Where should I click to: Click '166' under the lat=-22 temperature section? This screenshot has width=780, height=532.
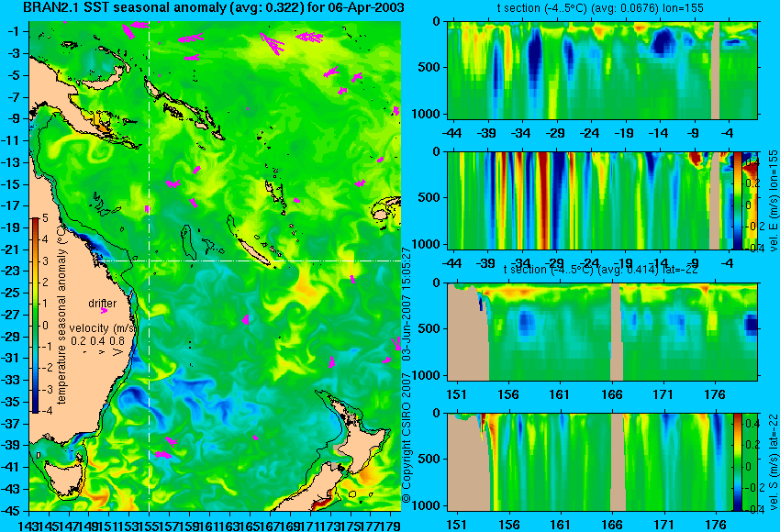(x=611, y=394)
